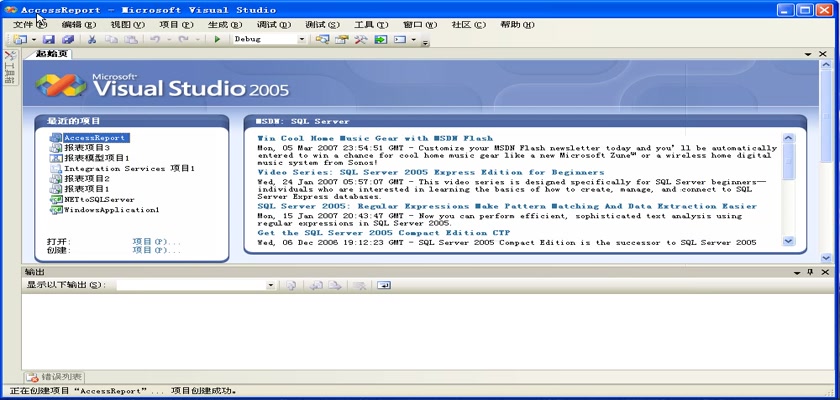
Task: Click the Save All toolbar icon
Action: (x=68, y=40)
